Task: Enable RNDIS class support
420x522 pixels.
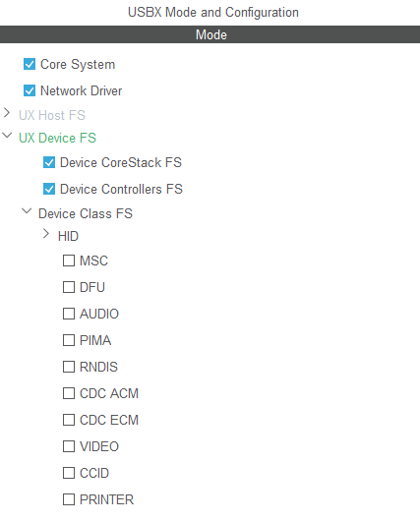Action: (x=69, y=367)
